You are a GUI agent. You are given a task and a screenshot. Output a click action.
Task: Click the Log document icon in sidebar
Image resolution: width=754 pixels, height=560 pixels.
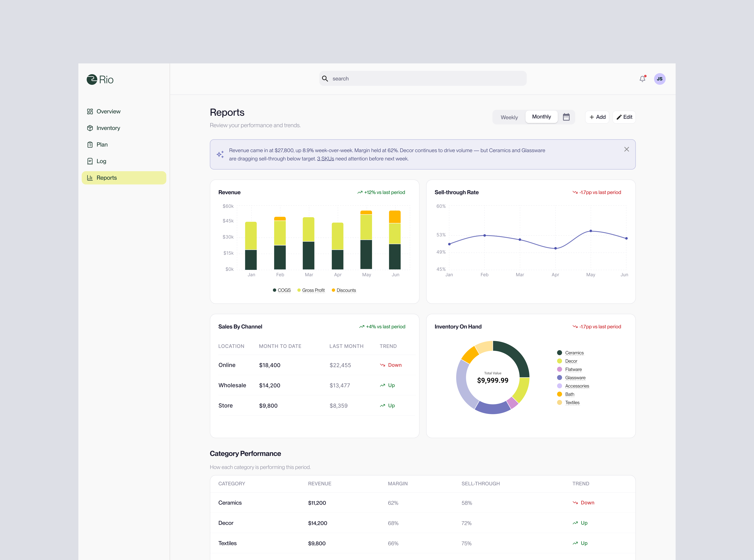(90, 161)
